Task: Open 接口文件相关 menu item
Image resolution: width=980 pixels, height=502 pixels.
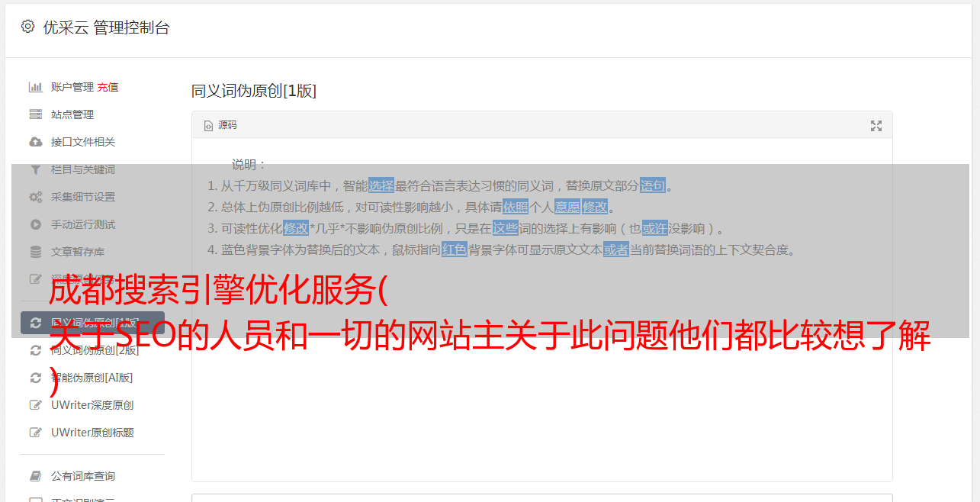Action: point(83,142)
